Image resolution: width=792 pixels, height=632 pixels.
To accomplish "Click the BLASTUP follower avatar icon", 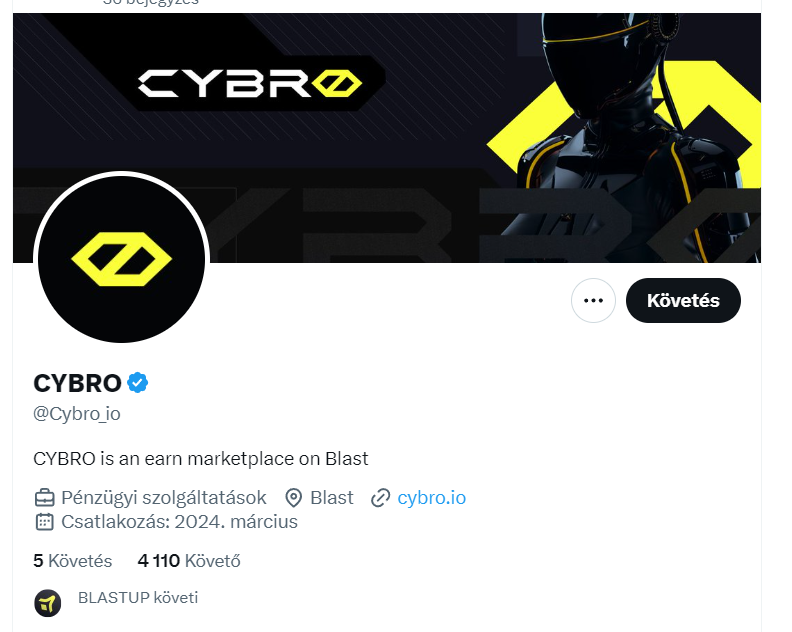I will (47, 603).
